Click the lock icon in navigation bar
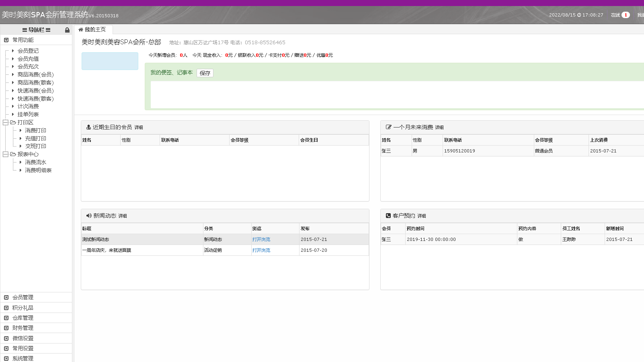 tap(67, 30)
